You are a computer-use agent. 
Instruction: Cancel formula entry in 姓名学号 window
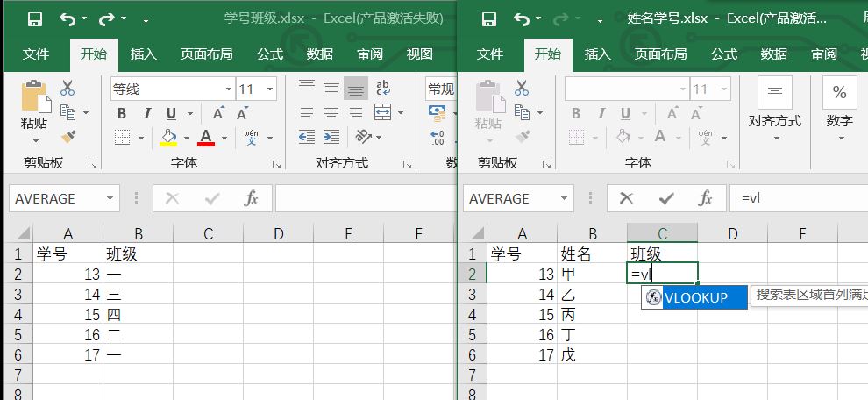(x=626, y=198)
